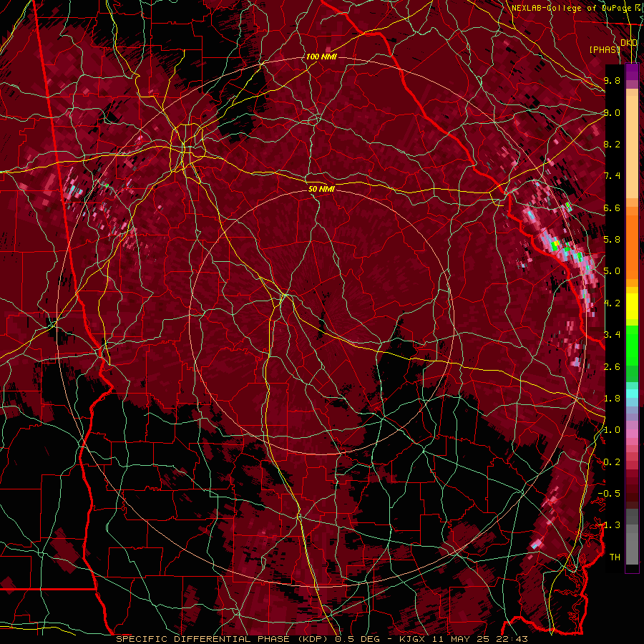This screenshot has height=644, width=644.
Task: Select the 3.4 value on the color scale
Action: pyautogui.click(x=612, y=335)
